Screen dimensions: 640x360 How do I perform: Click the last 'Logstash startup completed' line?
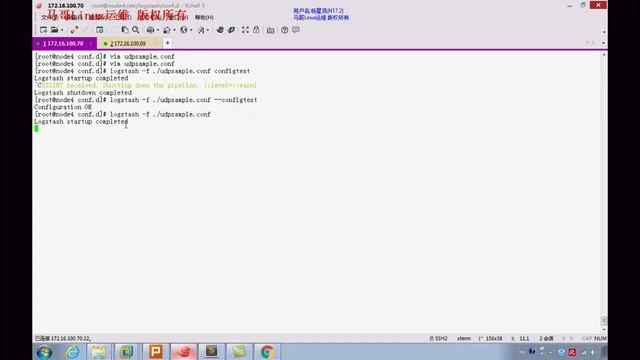click(x=81, y=122)
